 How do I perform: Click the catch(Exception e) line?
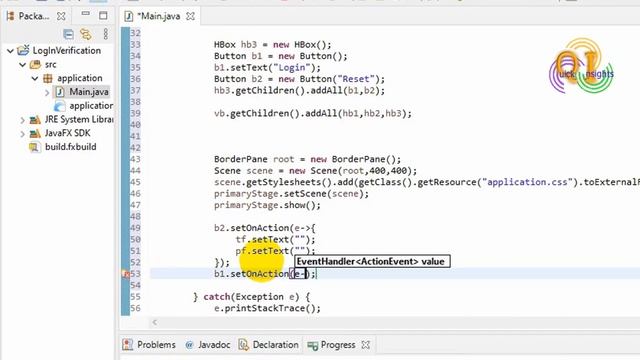(252, 297)
